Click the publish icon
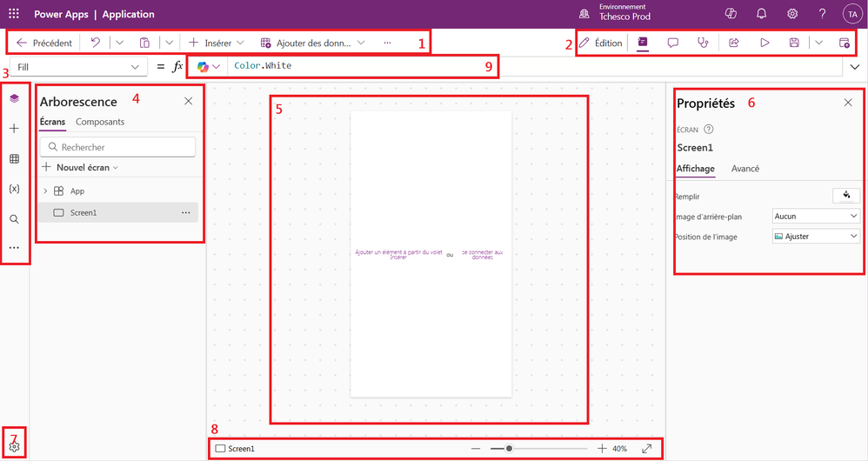868x461 pixels. (845, 43)
